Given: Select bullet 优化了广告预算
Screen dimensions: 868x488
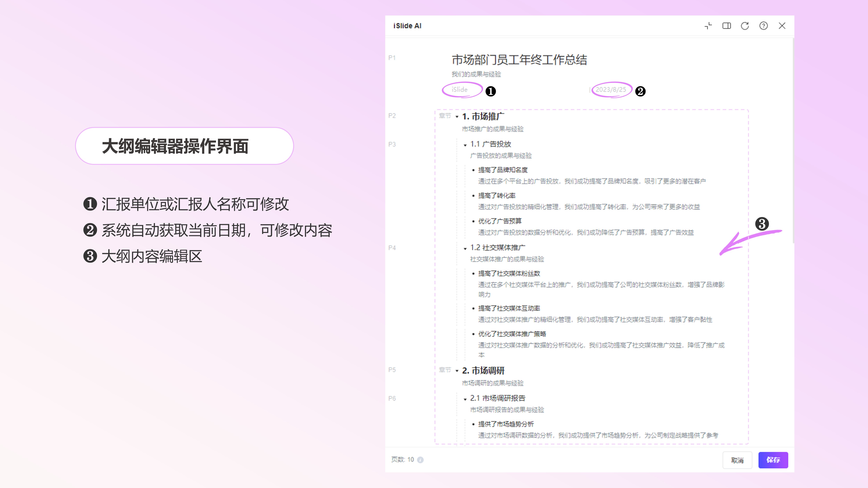Looking at the screenshot, I should tap(500, 221).
